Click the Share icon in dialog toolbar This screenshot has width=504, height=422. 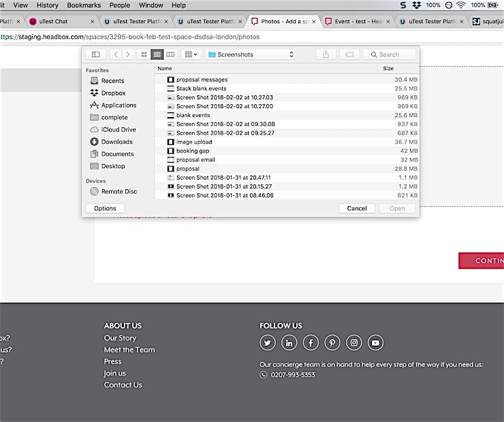pyautogui.click(x=326, y=54)
